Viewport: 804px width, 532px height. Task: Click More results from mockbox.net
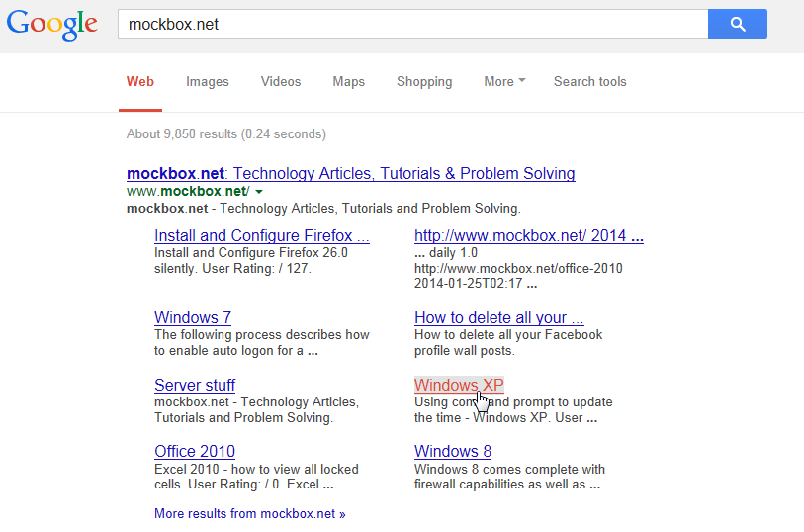250,513
